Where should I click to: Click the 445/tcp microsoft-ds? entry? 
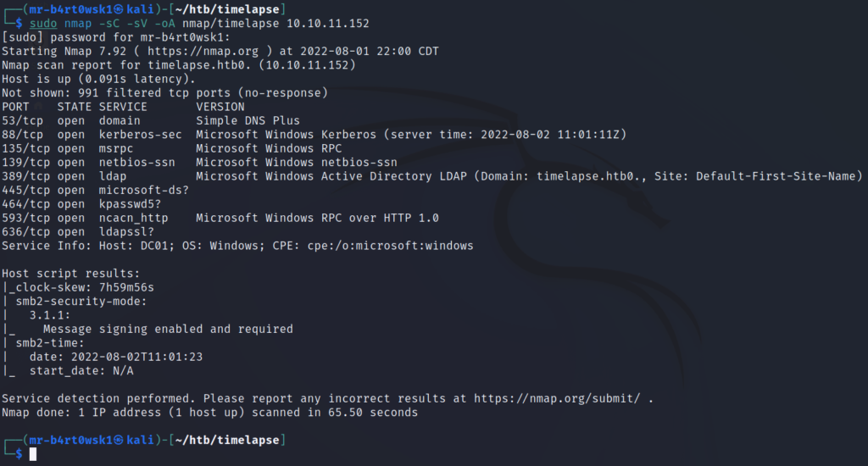click(95, 190)
